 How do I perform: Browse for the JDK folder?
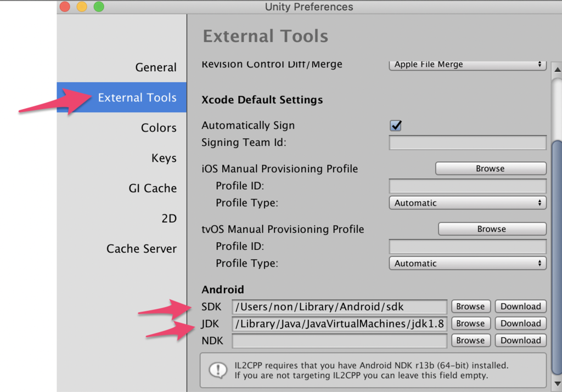(x=470, y=323)
